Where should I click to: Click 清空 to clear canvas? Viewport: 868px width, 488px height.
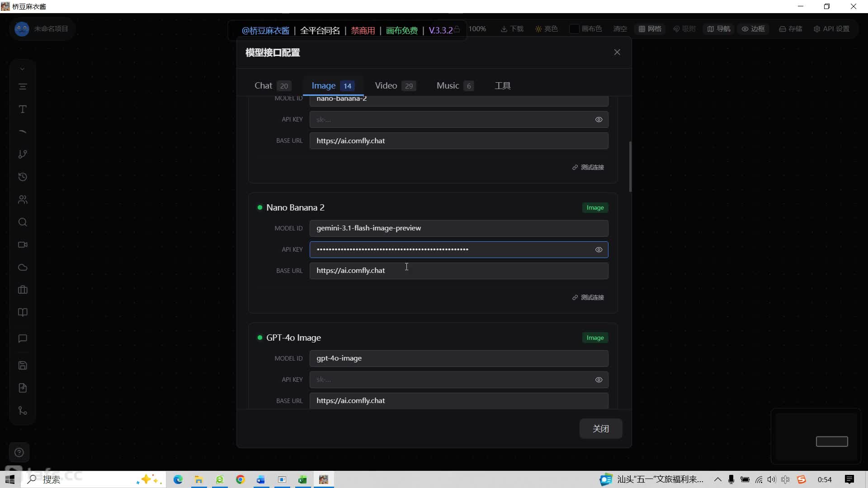click(x=620, y=29)
